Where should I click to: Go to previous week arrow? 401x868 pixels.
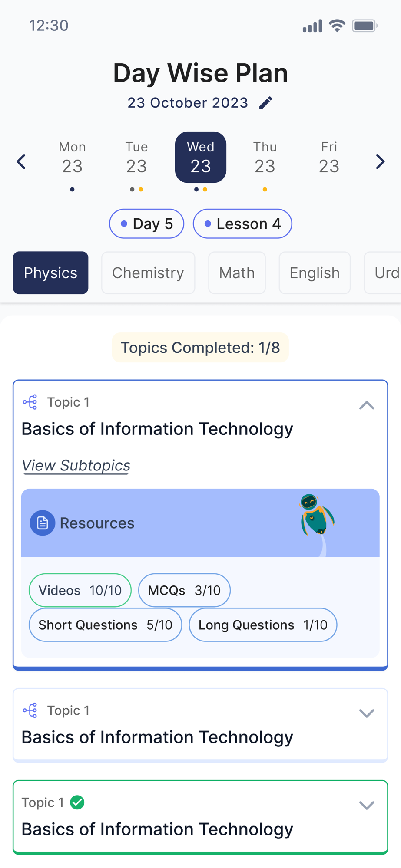click(x=21, y=162)
